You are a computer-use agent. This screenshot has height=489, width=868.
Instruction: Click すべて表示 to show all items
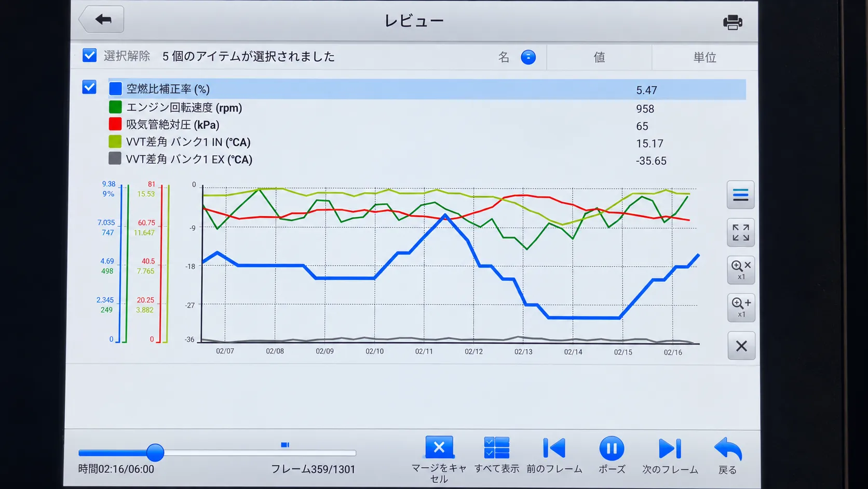point(497,455)
